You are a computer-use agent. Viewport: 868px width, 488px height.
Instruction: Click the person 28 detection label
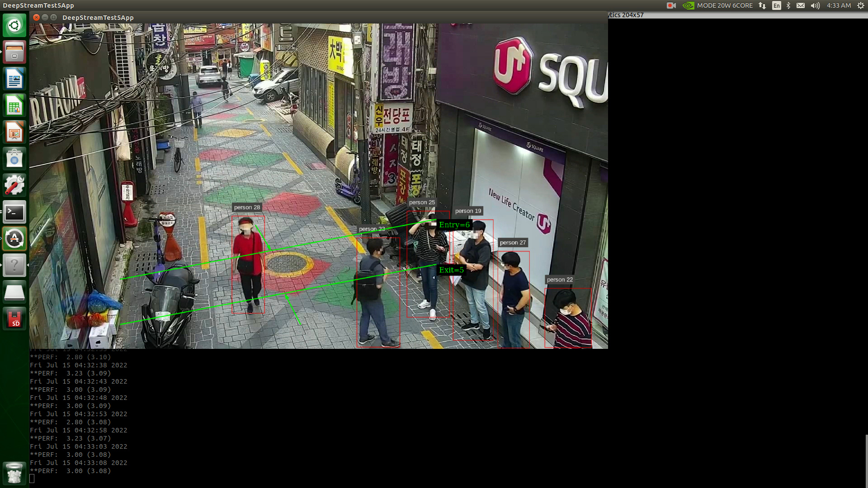pyautogui.click(x=247, y=207)
